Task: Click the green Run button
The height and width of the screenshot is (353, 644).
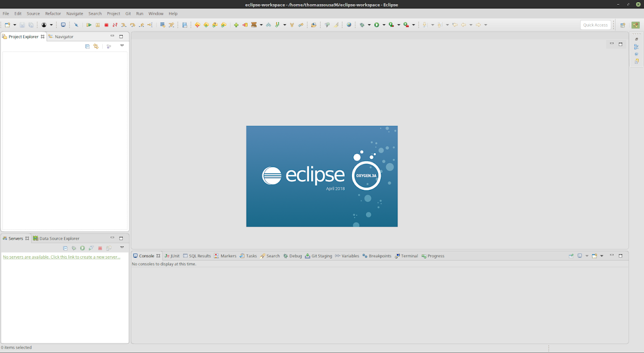Action: [x=377, y=25]
